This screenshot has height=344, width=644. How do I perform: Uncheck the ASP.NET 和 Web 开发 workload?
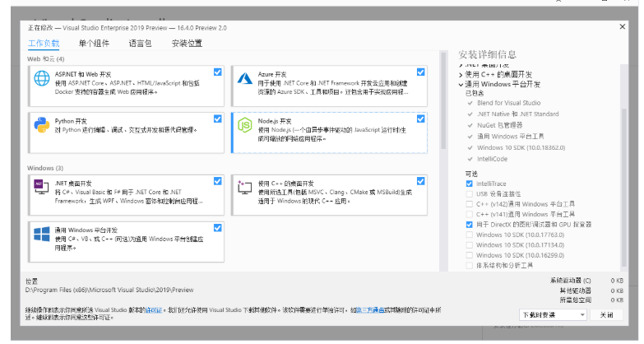point(218,72)
